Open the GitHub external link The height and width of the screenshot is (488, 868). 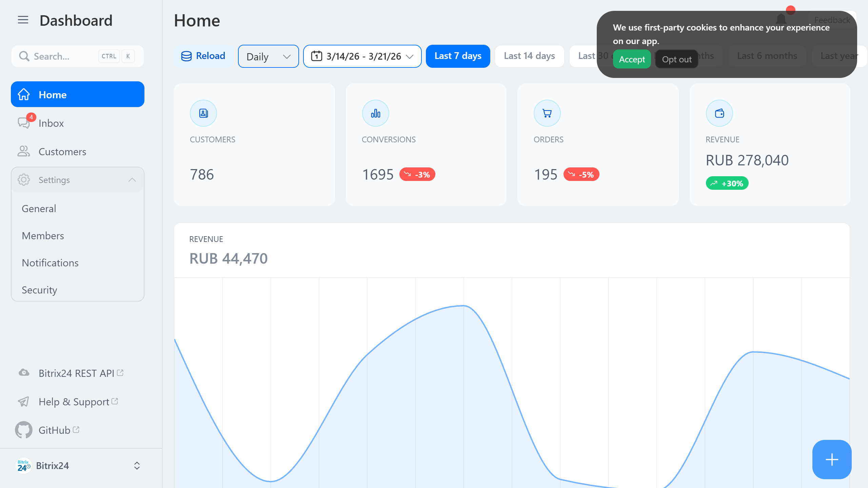pos(54,430)
